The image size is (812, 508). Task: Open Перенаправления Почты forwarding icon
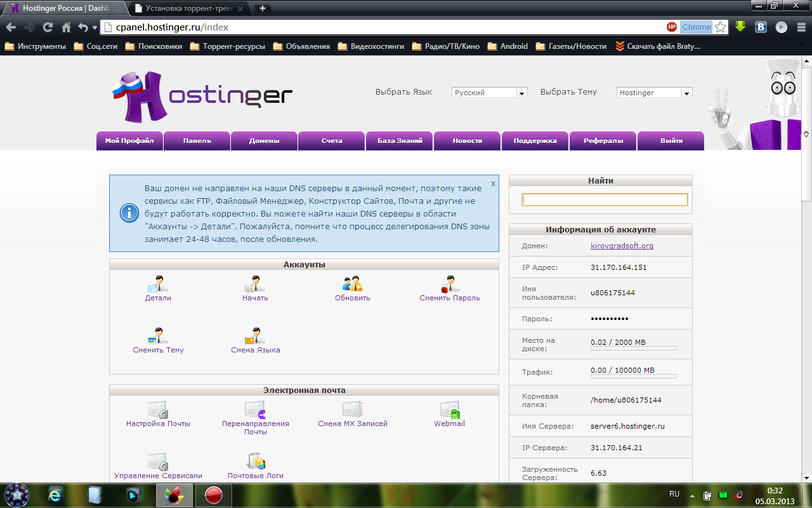click(x=255, y=410)
